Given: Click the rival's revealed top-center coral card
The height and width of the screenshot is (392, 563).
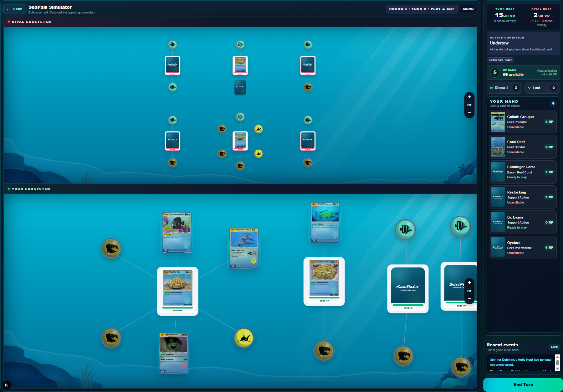Looking at the screenshot, I should (240, 65).
